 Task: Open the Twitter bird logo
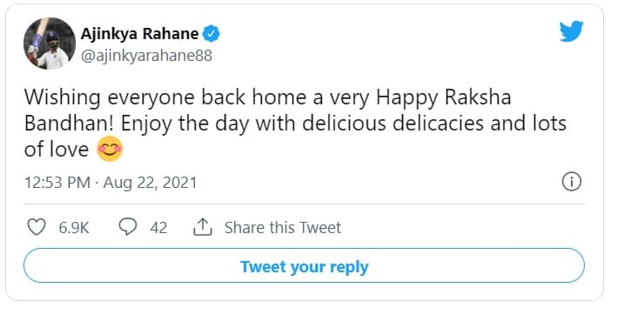[571, 31]
